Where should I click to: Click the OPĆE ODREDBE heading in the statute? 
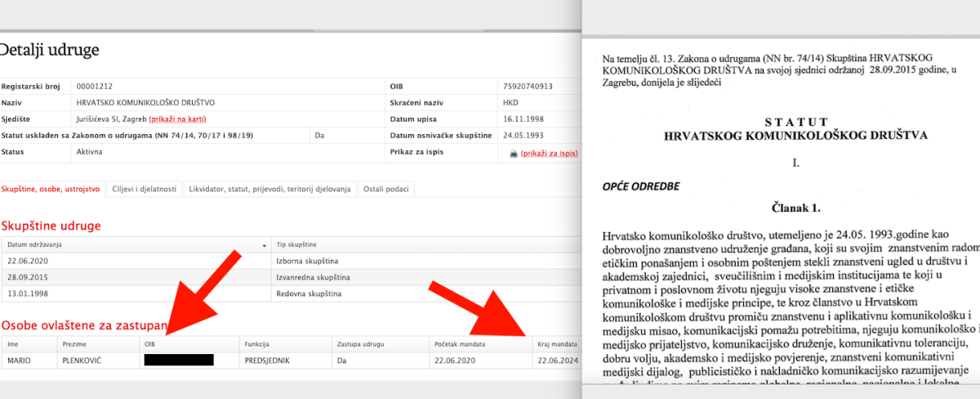pyautogui.click(x=640, y=186)
